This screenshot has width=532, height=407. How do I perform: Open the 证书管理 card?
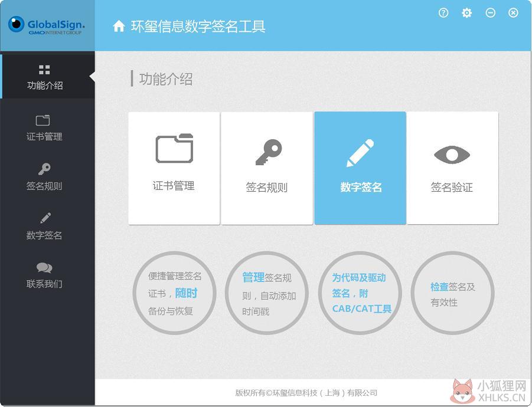[x=174, y=168]
